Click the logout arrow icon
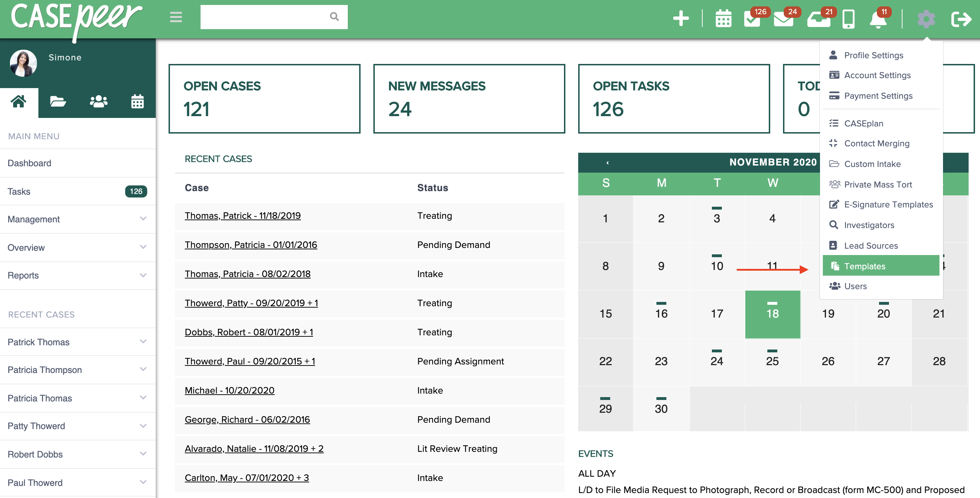The width and height of the screenshot is (980, 498). [961, 19]
